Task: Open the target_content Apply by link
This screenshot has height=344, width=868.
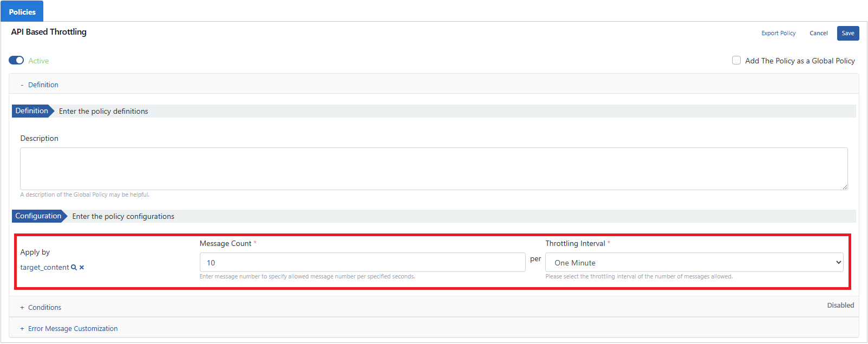Action: coord(44,268)
